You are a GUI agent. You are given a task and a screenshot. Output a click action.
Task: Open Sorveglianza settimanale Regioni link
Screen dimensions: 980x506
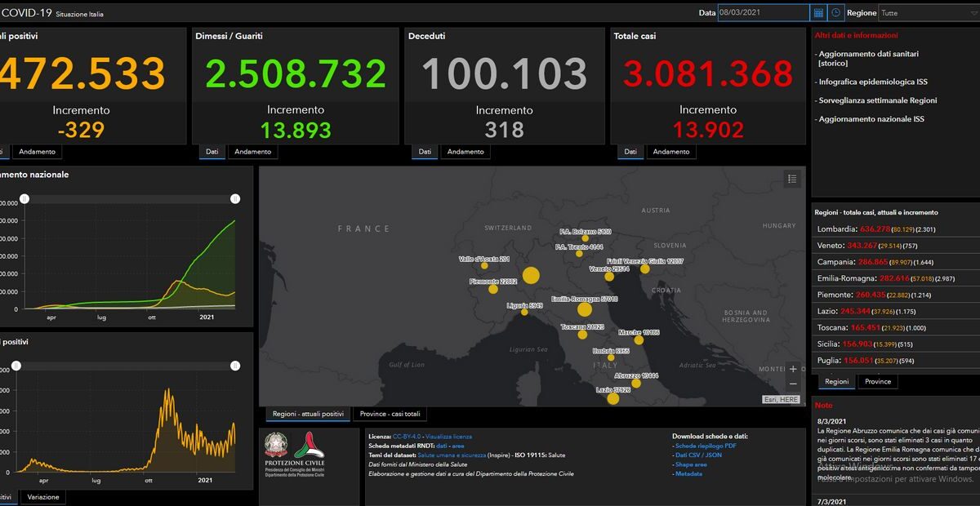tap(877, 100)
